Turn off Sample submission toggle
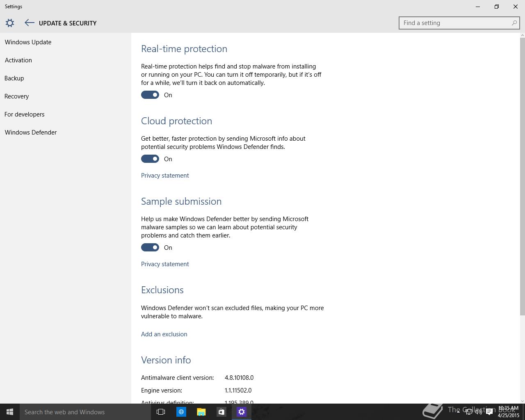The image size is (525, 420). 150,247
